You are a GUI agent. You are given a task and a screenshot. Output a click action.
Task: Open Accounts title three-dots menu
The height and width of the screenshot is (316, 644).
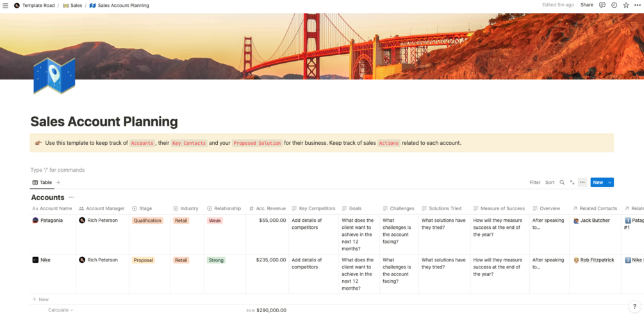click(72, 197)
